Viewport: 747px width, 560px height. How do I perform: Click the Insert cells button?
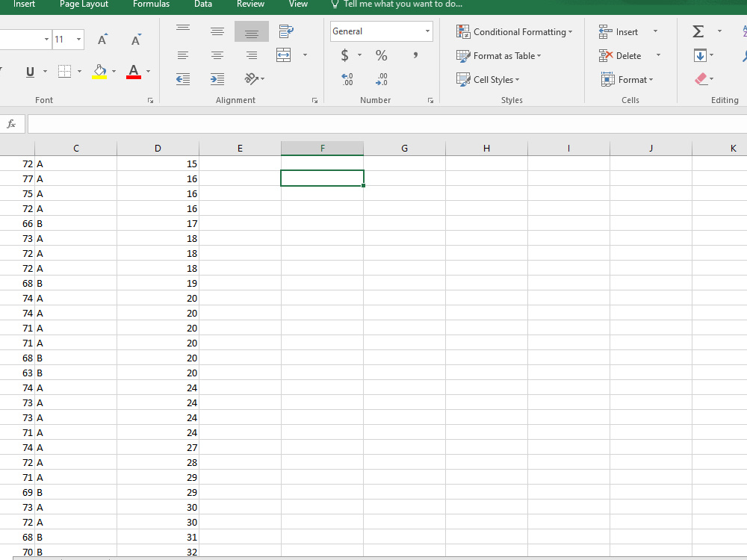(x=619, y=32)
